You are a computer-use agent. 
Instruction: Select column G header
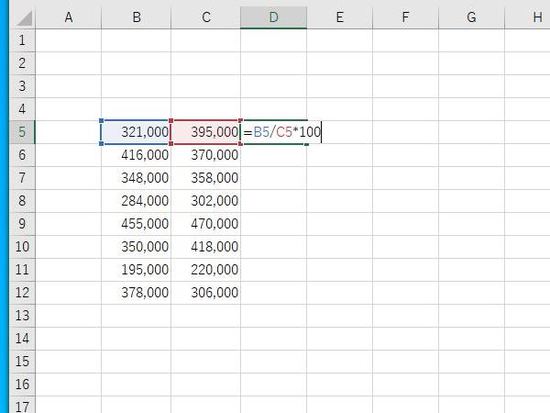[x=471, y=17]
